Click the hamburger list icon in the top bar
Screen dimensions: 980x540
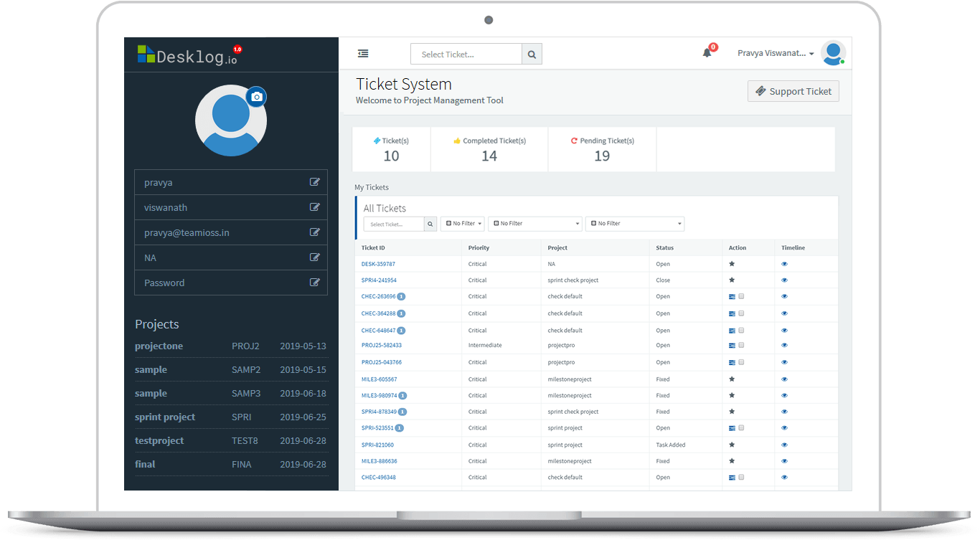click(x=362, y=53)
